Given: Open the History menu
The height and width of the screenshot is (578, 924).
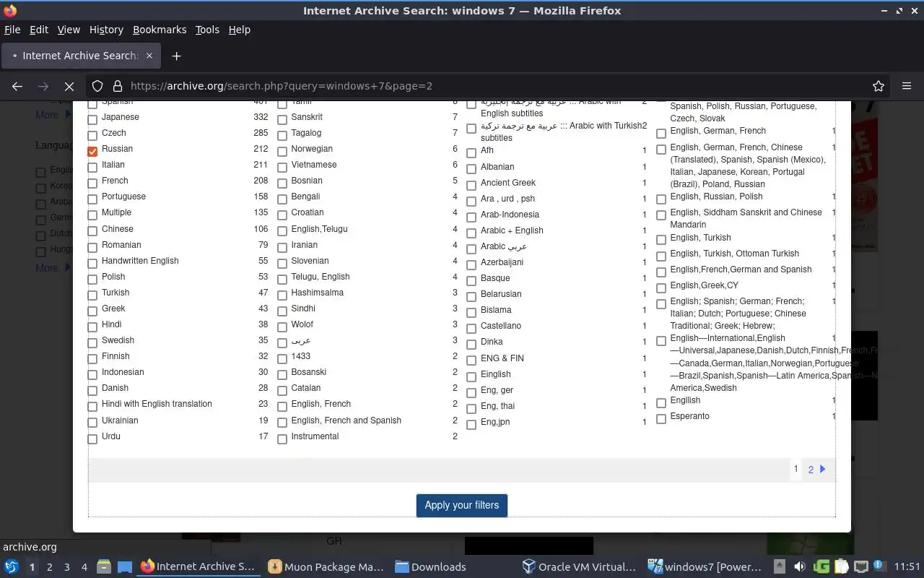Looking at the screenshot, I should tap(106, 30).
